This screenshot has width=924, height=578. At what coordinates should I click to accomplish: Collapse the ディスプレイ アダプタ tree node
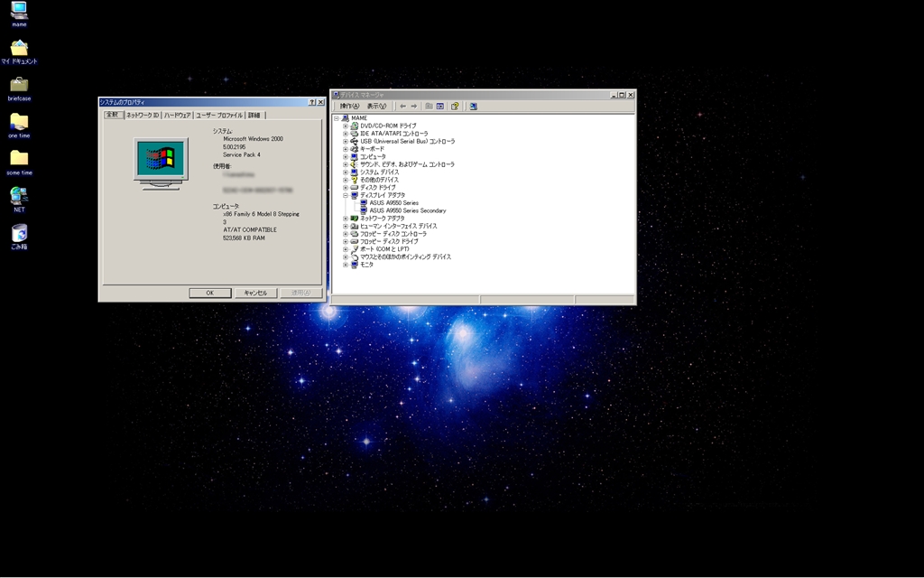pyautogui.click(x=346, y=195)
